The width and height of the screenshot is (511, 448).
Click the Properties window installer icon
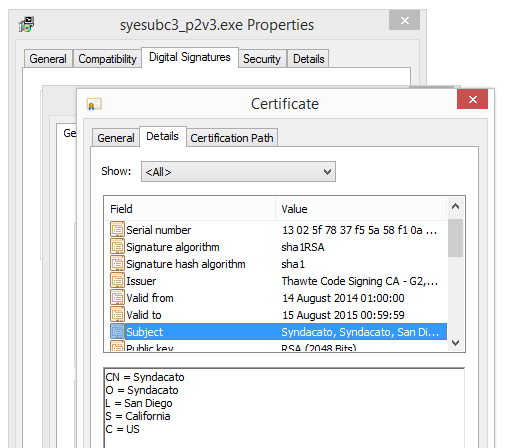[x=27, y=24]
